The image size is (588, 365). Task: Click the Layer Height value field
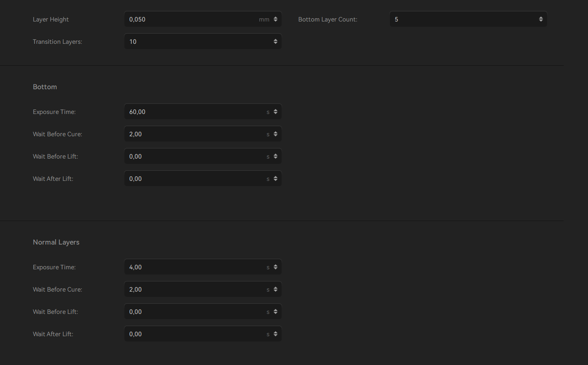coord(203,19)
